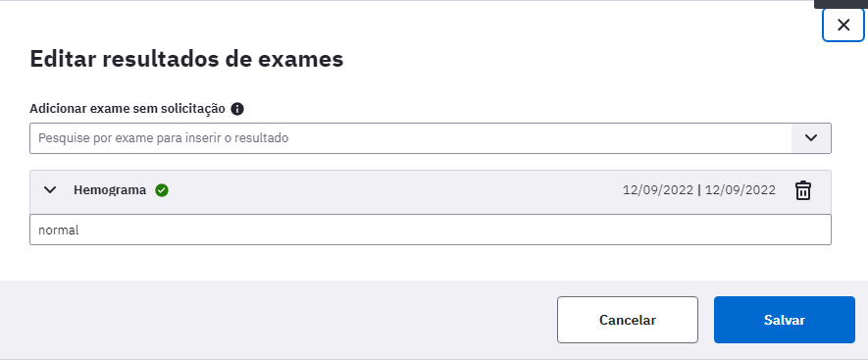Viewport: 868px width, 360px height.
Task: Click empty footer area left of Cancelar
Action: pos(277,320)
